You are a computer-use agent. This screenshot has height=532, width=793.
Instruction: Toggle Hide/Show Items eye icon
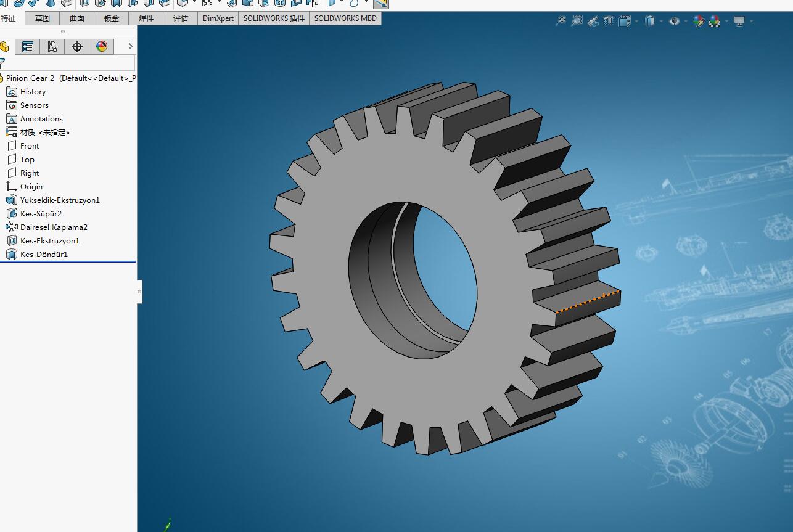click(675, 21)
